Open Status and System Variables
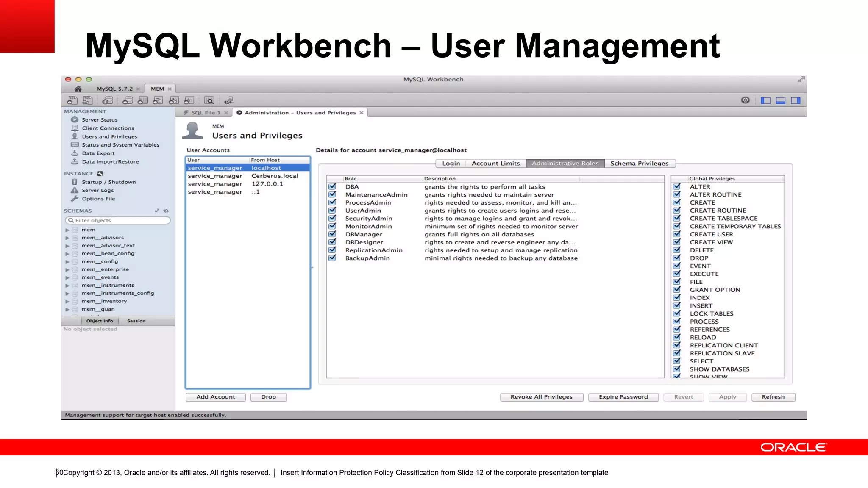 (x=120, y=145)
